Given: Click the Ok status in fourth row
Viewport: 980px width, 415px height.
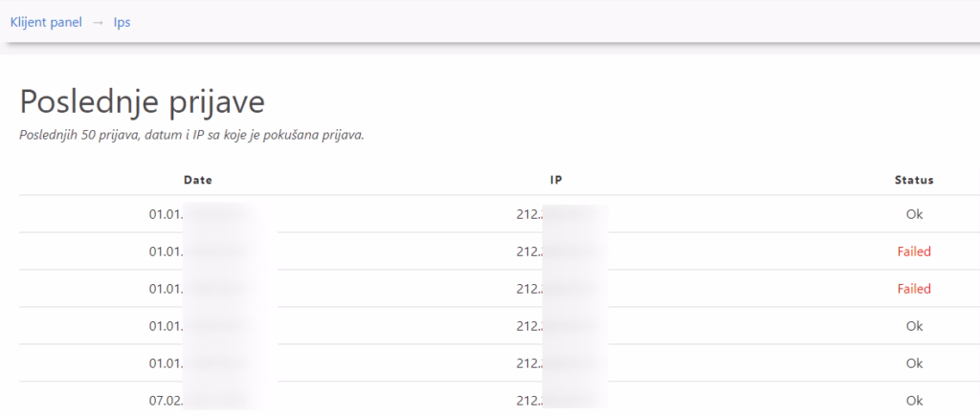Looking at the screenshot, I should tap(914, 326).
